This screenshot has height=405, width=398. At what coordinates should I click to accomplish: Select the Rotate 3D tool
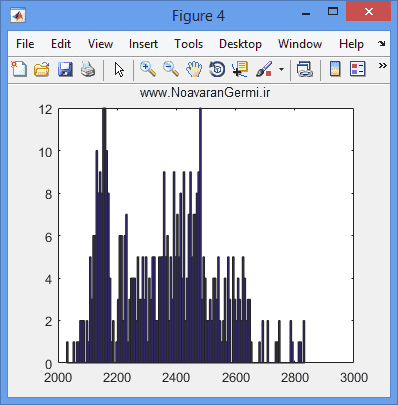click(x=217, y=69)
